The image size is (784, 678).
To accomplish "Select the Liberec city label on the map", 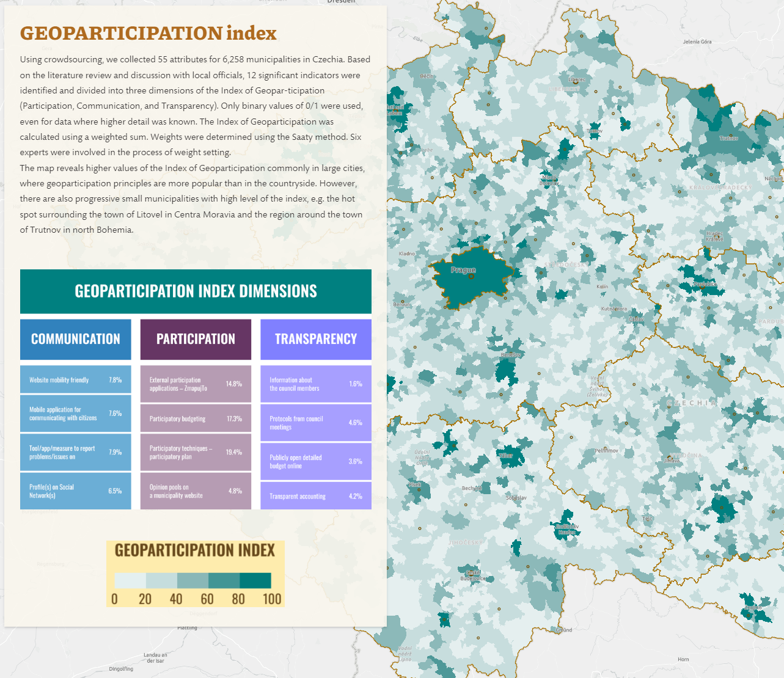I will click(576, 79).
